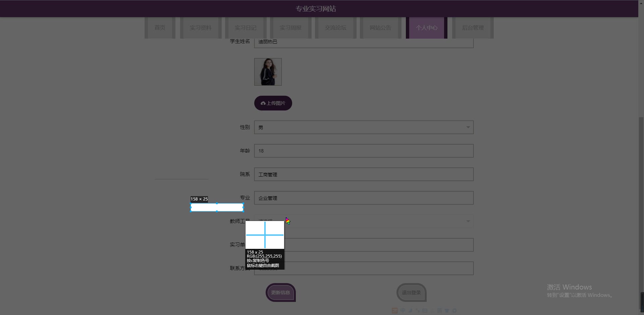
Task: Open the 实习日记 navigation tab
Action: [246, 28]
